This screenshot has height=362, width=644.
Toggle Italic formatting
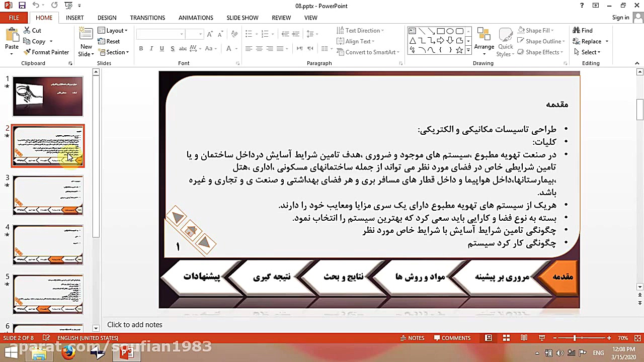coord(151,49)
